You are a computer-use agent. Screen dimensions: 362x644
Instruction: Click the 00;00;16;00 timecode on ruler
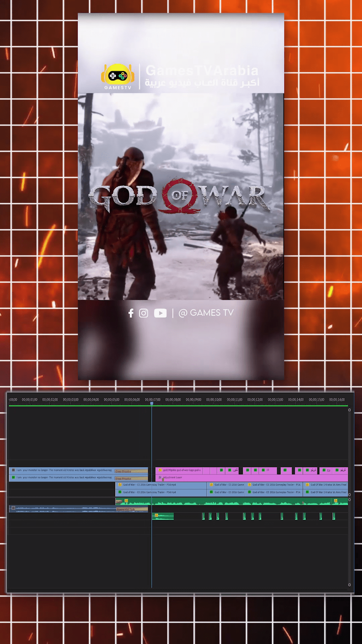[x=337, y=399]
